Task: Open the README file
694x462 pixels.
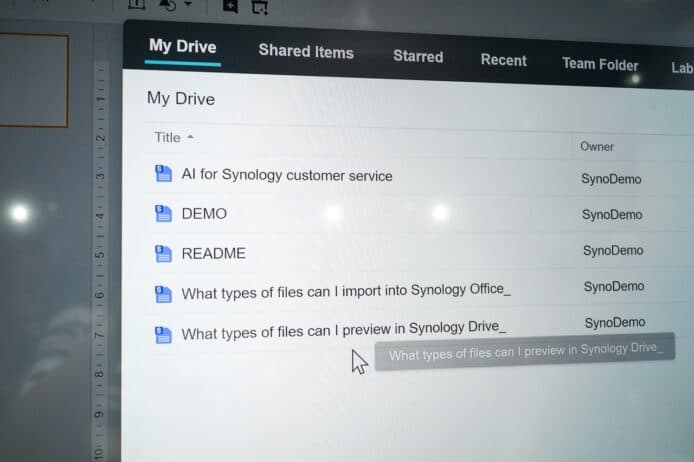Action: point(213,253)
